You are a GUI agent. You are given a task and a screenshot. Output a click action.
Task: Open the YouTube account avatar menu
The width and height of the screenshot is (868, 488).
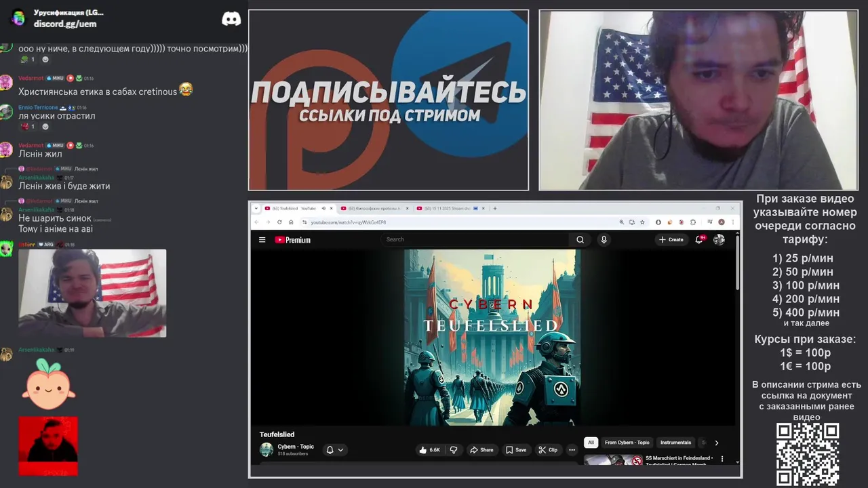click(x=719, y=239)
